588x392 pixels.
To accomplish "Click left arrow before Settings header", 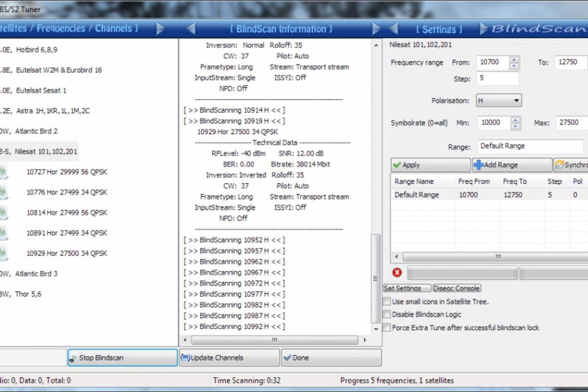I will point(393,29).
